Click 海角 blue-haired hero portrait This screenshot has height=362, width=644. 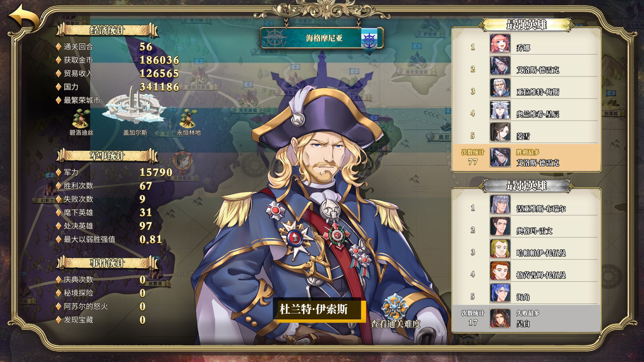[500, 293]
